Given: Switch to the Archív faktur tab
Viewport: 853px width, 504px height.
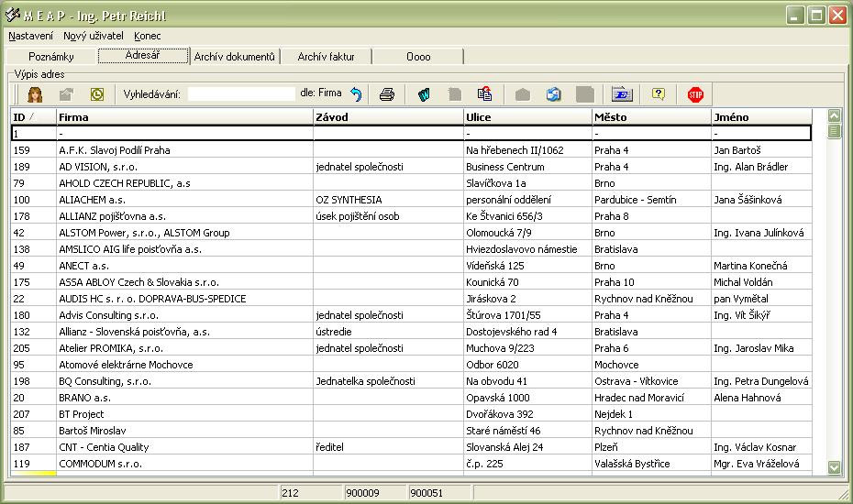Looking at the screenshot, I should (326, 57).
